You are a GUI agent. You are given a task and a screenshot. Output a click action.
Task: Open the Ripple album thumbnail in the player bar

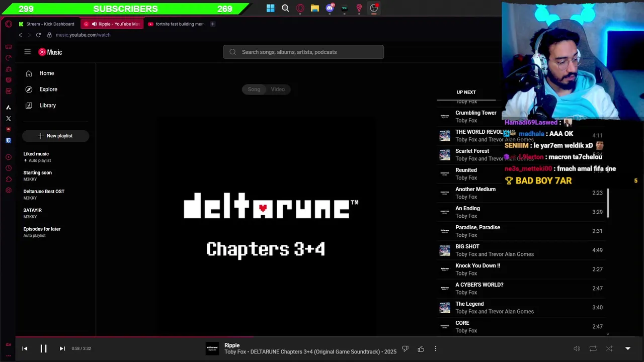coord(213,348)
